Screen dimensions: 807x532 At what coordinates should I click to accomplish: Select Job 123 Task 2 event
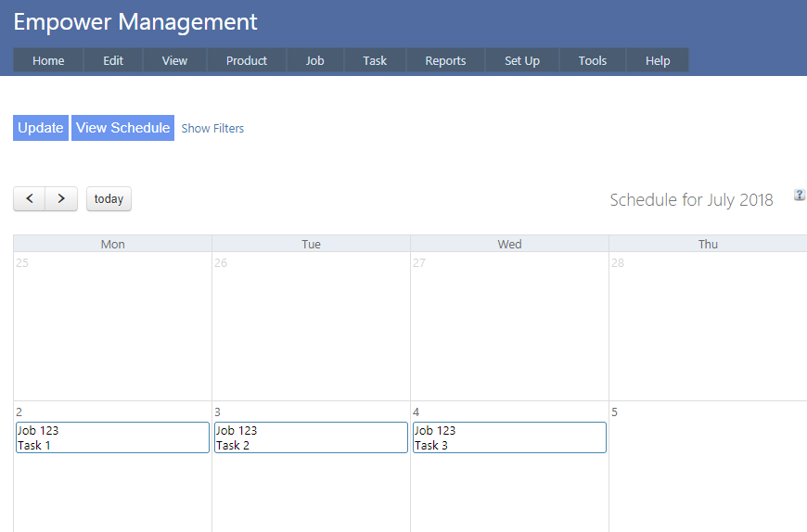(311, 437)
